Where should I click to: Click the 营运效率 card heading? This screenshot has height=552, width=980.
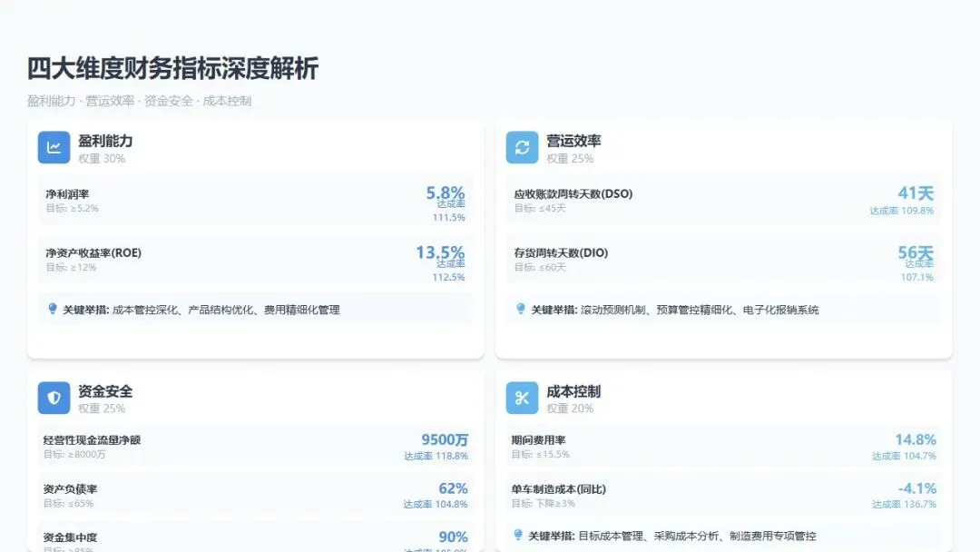573,141
